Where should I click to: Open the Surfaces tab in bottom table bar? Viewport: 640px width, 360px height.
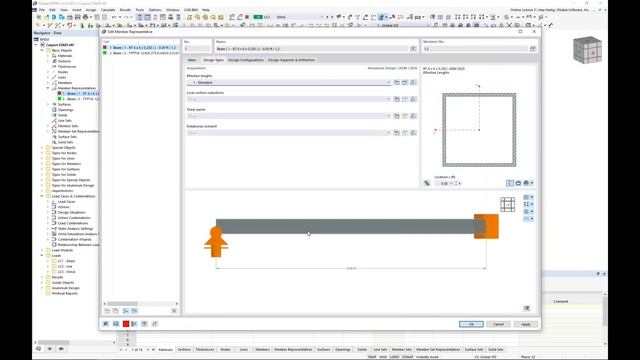click(x=323, y=350)
